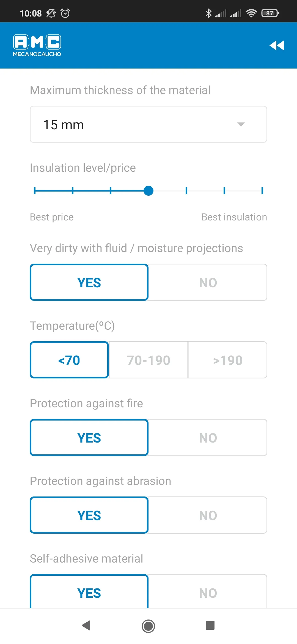Tap the alarm clock status icon
Image resolution: width=297 pixels, height=644 pixels.
[x=65, y=13]
